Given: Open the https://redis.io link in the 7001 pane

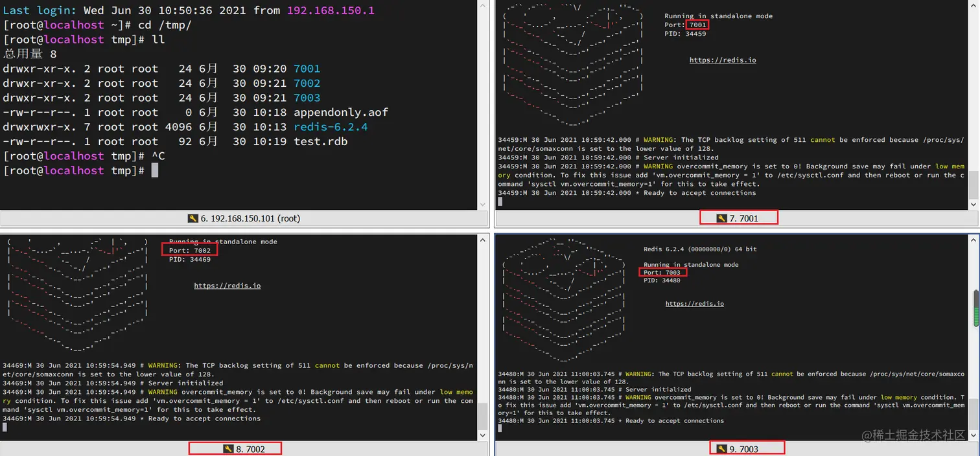Looking at the screenshot, I should (722, 60).
